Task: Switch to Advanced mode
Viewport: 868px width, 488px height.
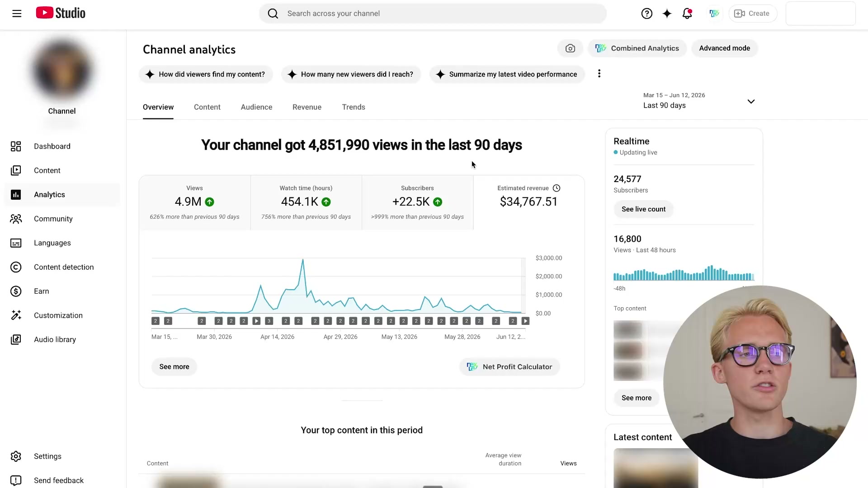Action: pyautogui.click(x=724, y=48)
